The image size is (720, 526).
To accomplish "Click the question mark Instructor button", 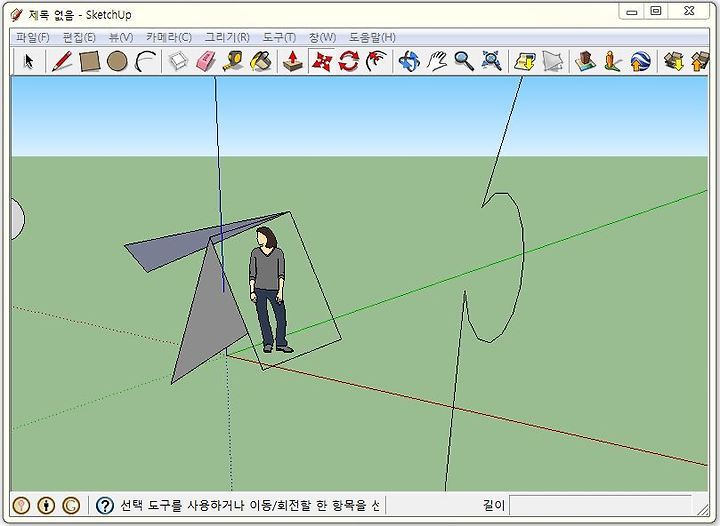I will [x=105, y=505].
